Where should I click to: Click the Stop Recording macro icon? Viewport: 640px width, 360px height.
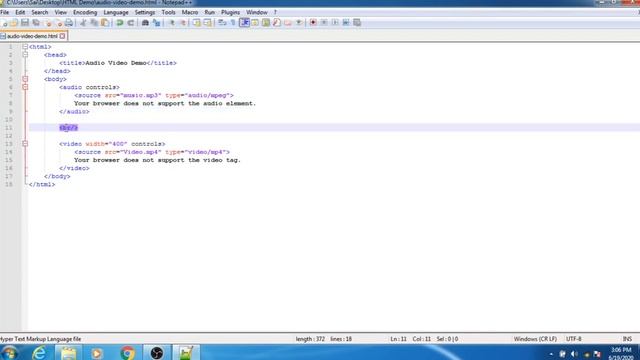(x=324, y=23)
